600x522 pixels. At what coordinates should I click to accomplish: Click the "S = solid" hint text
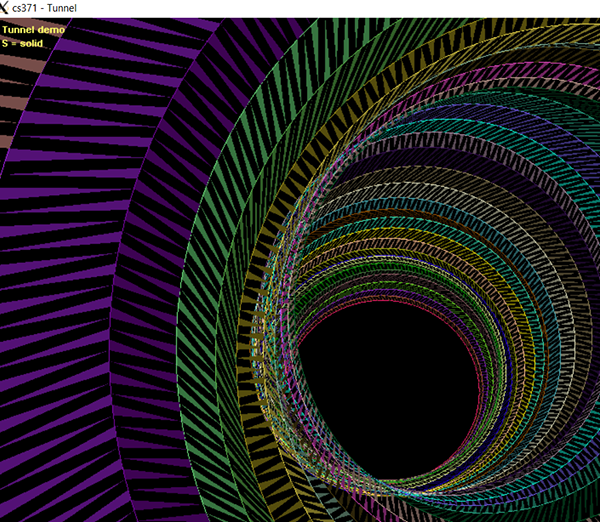click(x=24, y=43)
